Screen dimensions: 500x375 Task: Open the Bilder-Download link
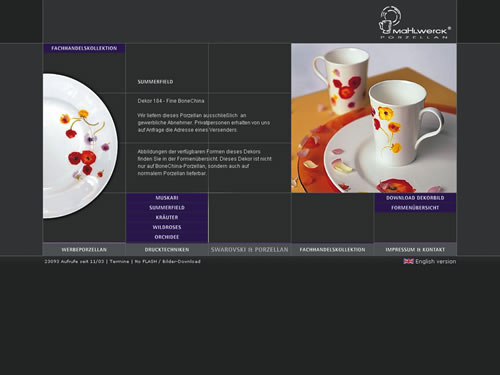tap(181, 262)
